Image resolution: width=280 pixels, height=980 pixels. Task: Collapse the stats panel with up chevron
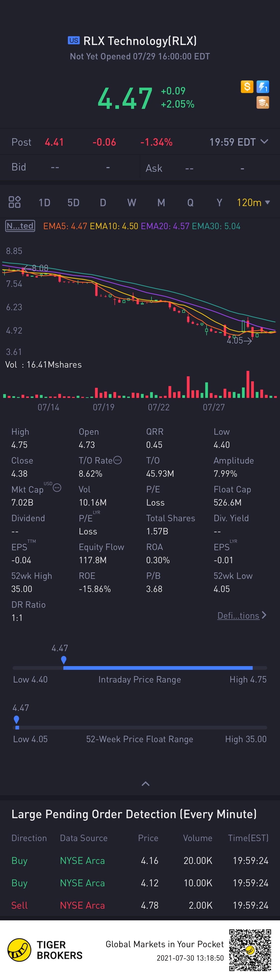(146, 784)
